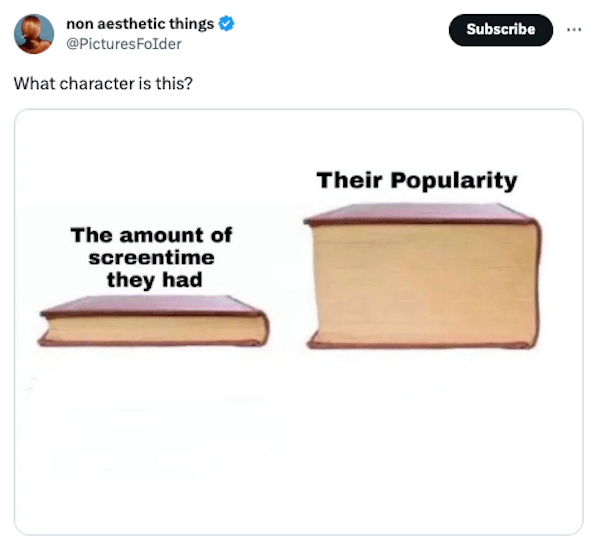Screen dimensions: 600x547
Task: Click the rounded spine of thick book
Action: [x=536, y=283]
